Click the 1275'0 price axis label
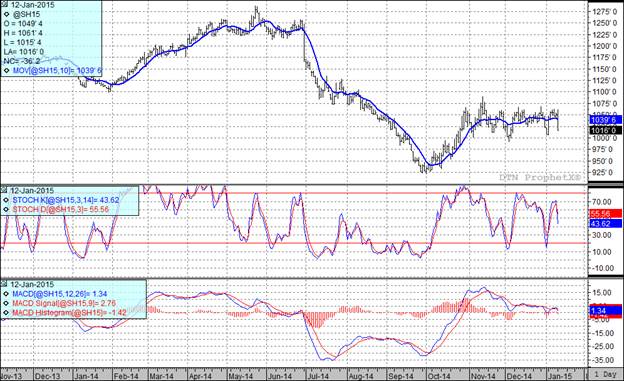 [x=604, y=12]
